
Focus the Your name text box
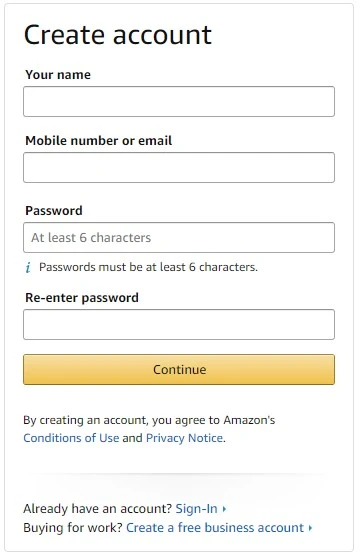click(x=179, y=102)
